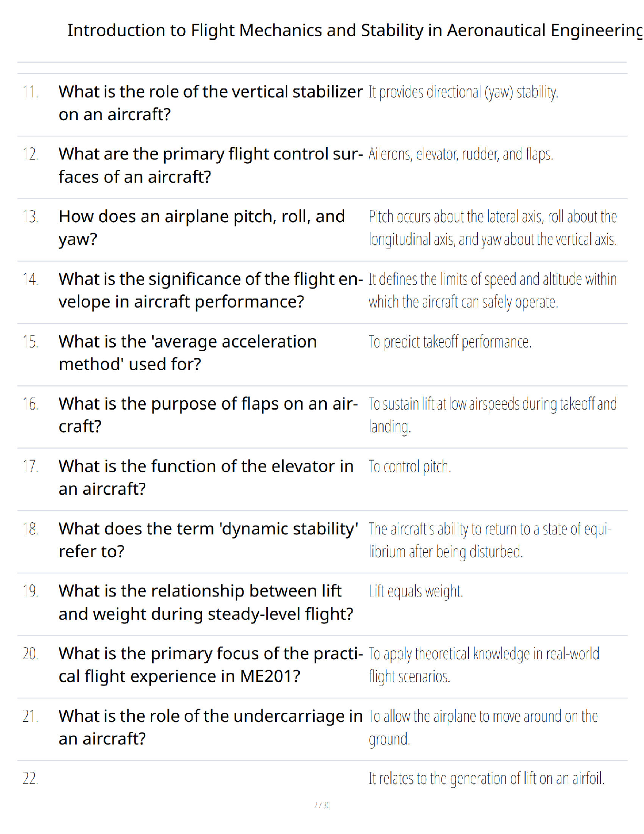The height and width of the screenshot is (834, 644).
Task: Click answer about lateral and longitudinal axes
Action: (492, 227)
